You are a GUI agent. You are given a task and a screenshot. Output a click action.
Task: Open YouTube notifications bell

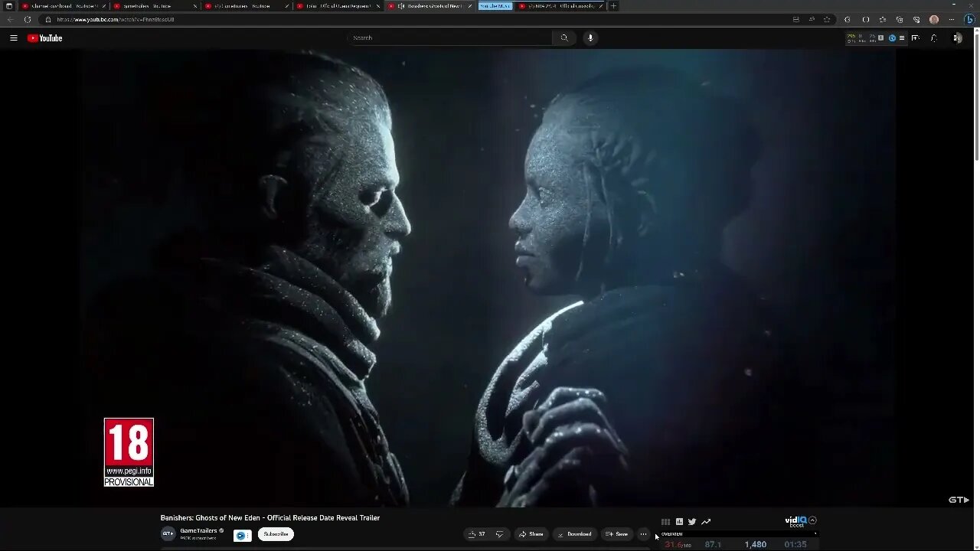coord(933,37)
